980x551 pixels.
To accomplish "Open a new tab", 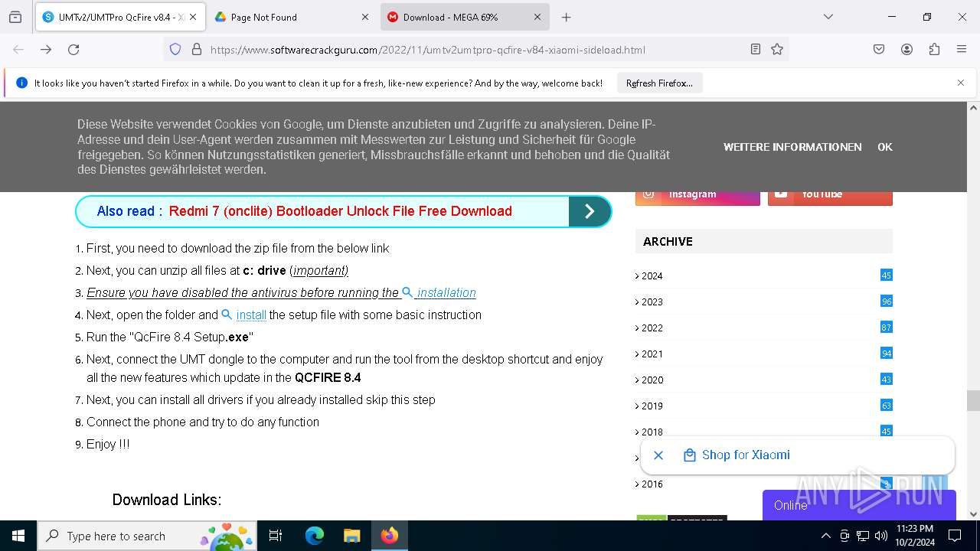I will point(566,17).
